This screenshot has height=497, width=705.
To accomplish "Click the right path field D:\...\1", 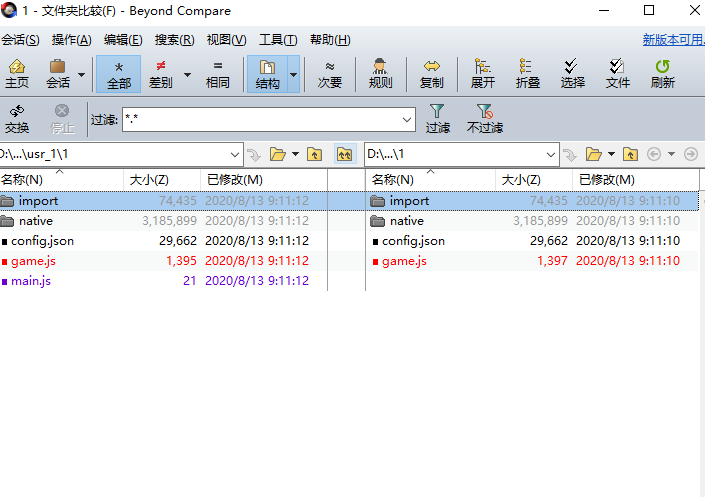I will (x=454, y=154).
